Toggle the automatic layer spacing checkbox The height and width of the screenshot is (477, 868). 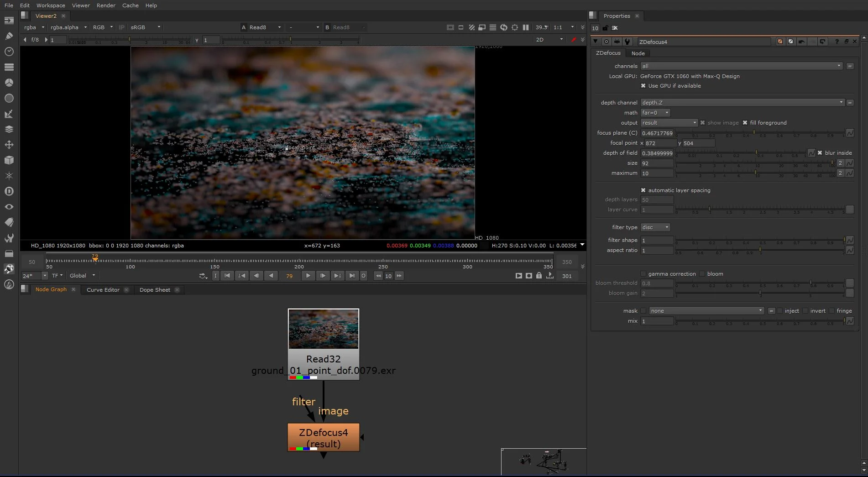pos(643,190)
